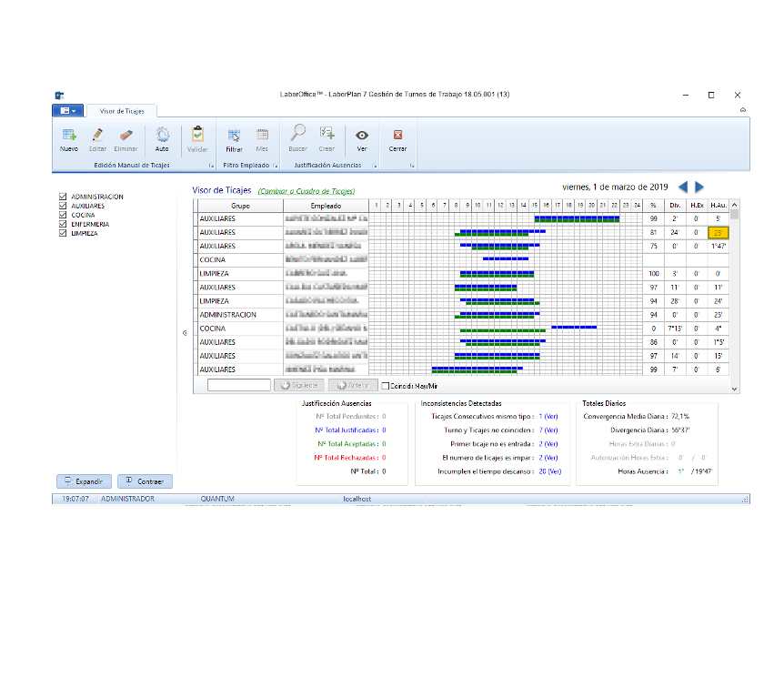Click the Div. column header
The height and width of the screenshot is (688, 784).
(675, 206)
